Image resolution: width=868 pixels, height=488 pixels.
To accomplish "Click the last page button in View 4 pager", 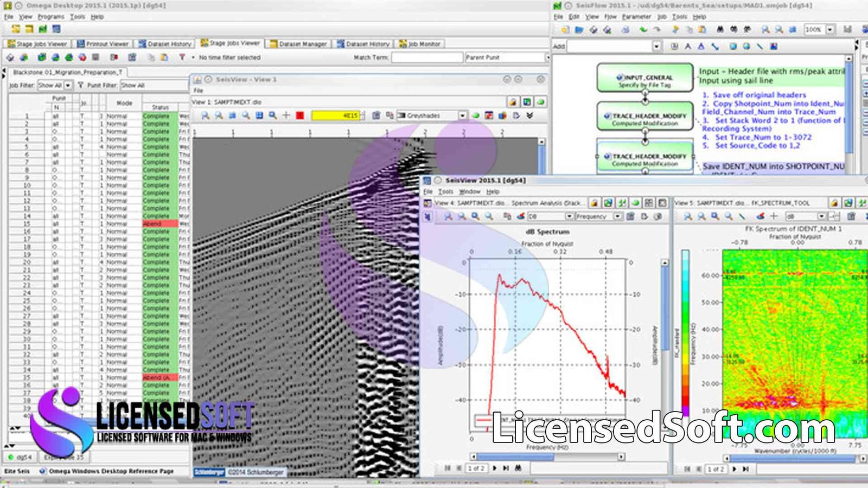I will tap(506, 468).
